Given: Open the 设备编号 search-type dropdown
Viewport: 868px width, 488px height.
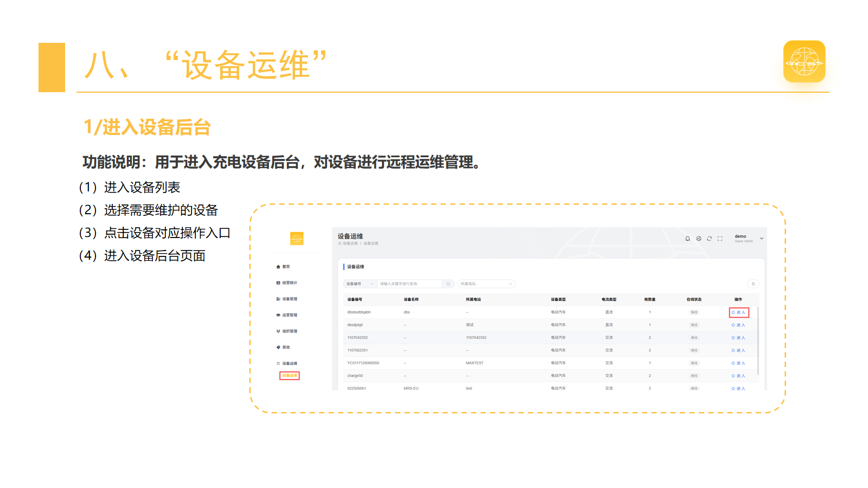Looking at the screenshot, I should click(x=360, y=284).
